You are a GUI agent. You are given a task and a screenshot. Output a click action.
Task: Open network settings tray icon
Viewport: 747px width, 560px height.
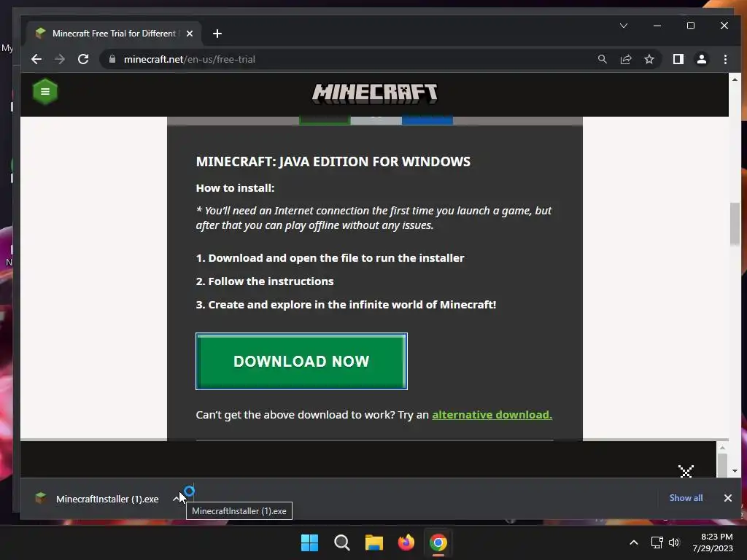(x=657, y=542)
